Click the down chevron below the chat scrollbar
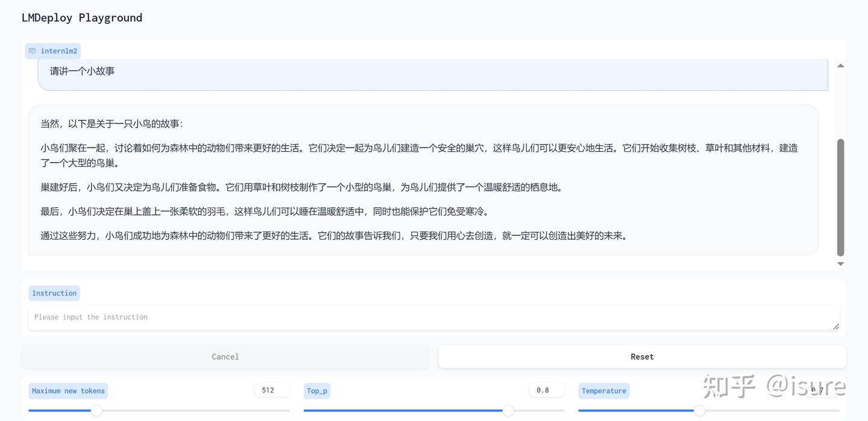This screenshot has height=421, width=868. tap(840, 263)
